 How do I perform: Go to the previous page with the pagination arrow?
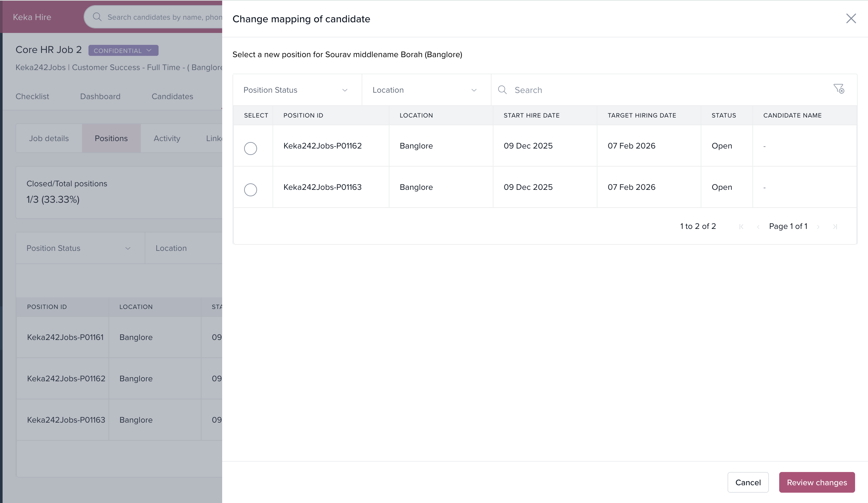point(758,227)
